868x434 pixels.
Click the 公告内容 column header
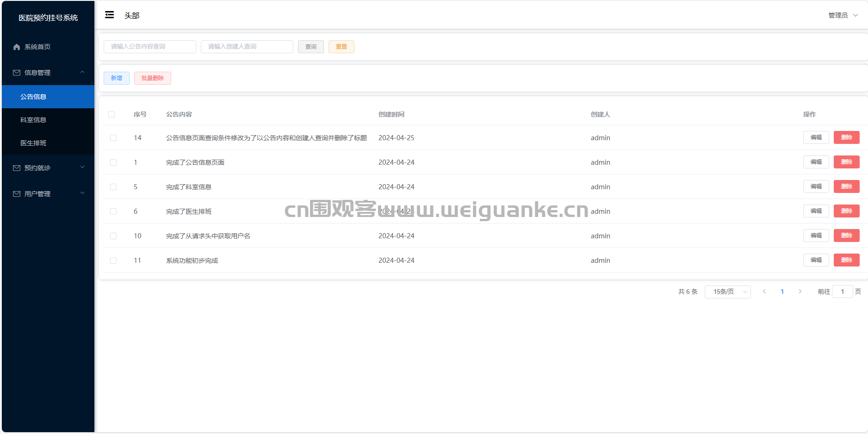(x=179, y=114)
